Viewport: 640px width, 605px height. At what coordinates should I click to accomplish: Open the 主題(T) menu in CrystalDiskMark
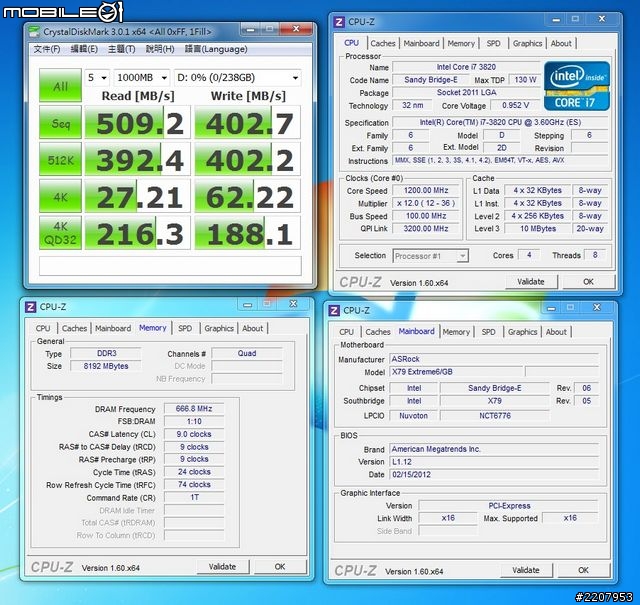(x=121, y=49)
